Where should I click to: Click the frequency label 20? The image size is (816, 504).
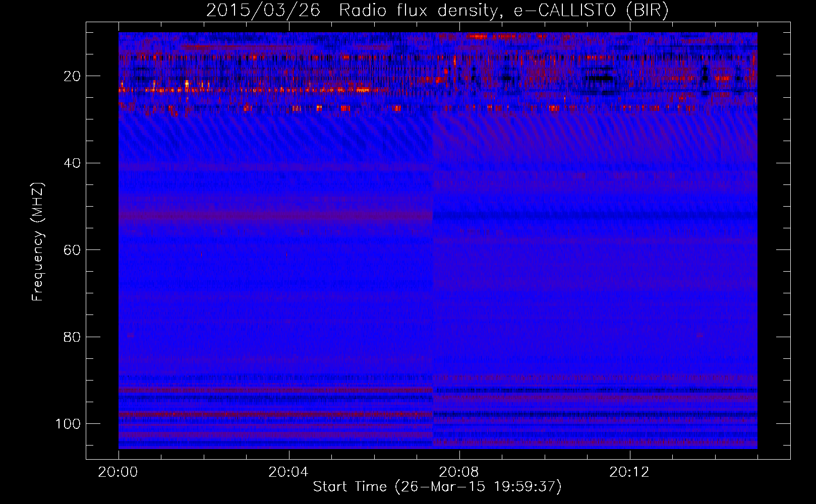click(x=73, y=76)
